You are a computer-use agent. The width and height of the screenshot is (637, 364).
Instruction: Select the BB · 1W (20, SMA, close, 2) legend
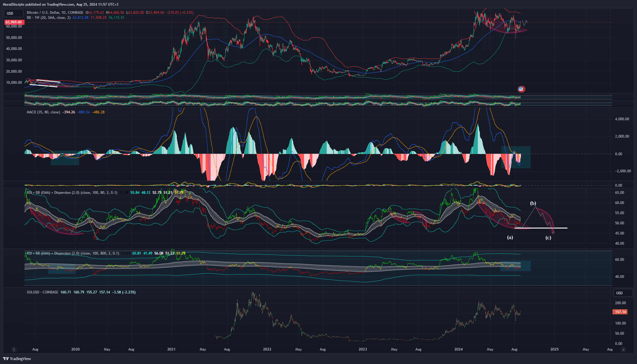[x=49, y=18]
